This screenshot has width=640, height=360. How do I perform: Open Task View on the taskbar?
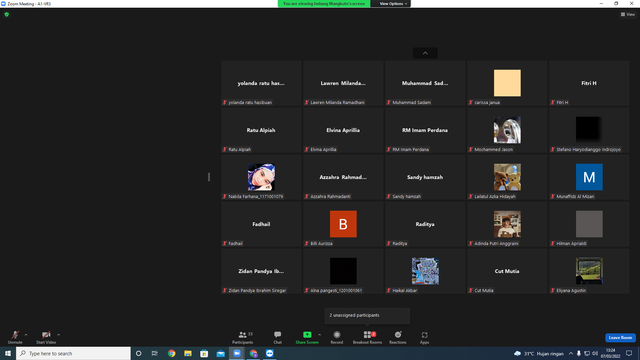tap(155, 353)
